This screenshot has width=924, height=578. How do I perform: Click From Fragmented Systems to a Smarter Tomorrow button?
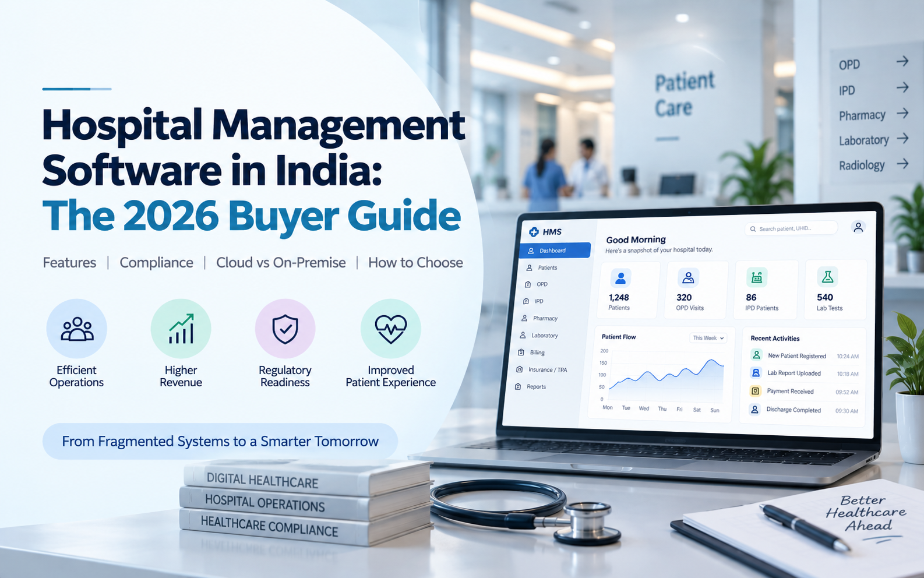coord(220,441)
